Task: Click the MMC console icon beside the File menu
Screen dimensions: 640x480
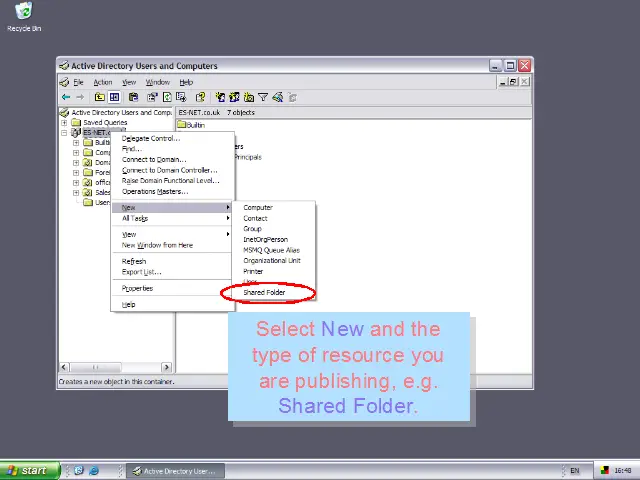Action: [64, 82]
